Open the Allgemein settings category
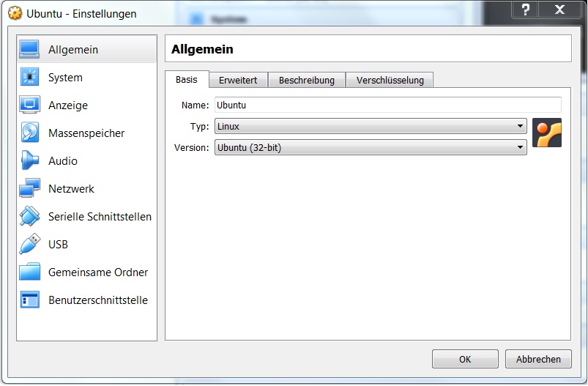 (x=86, y=49)
